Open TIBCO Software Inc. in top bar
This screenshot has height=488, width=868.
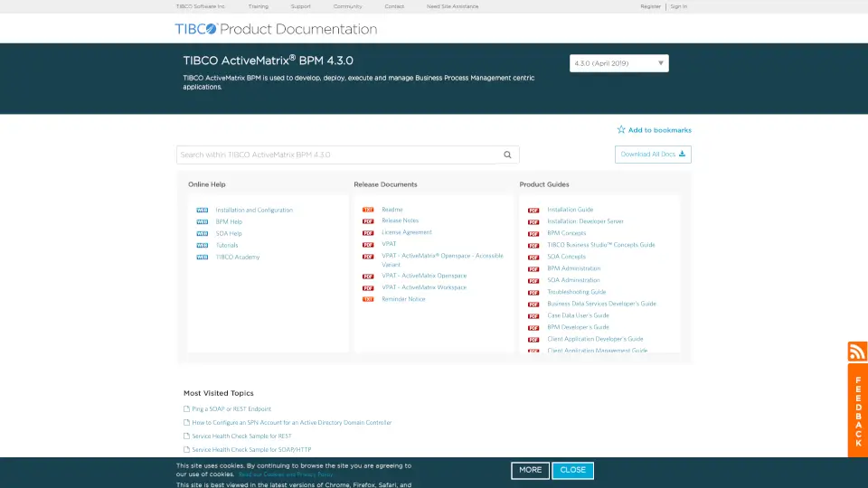click(201, 6)
